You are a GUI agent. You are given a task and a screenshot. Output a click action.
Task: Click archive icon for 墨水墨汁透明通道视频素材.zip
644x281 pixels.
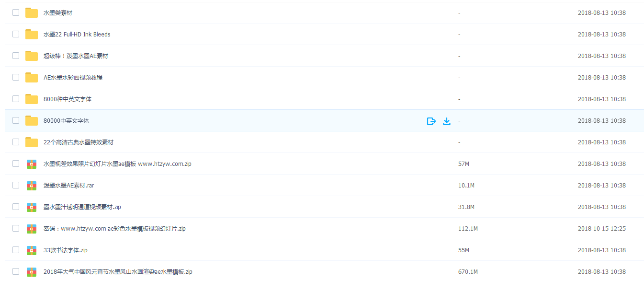click(x=32, y=207)
